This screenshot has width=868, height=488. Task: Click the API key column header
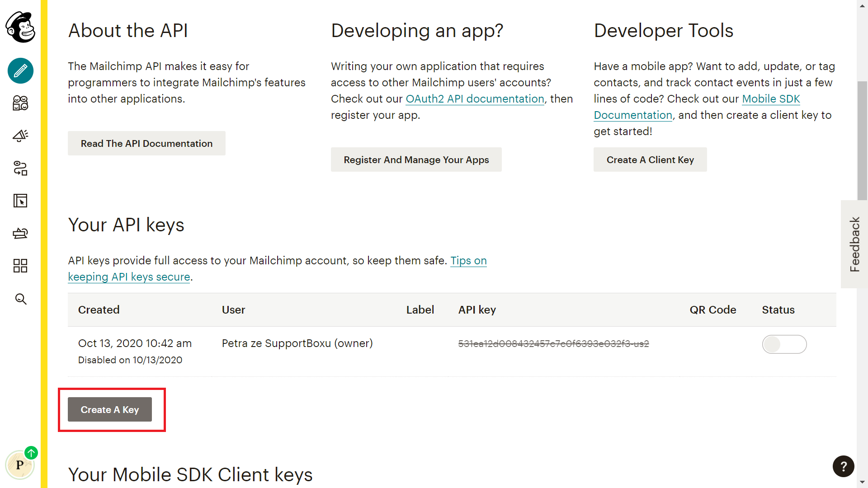click(477, 310)
